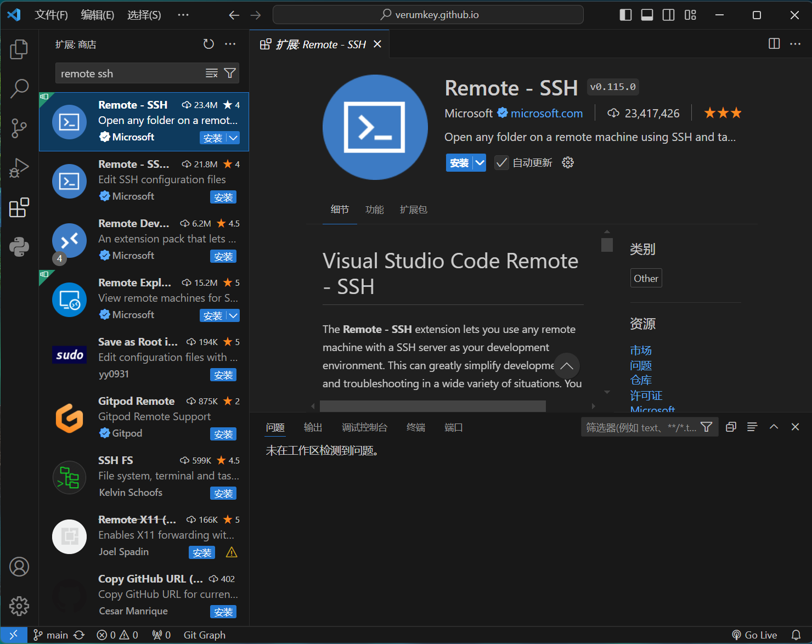Viewport: 812px width, 644px height.
Task: Open the Explorer view in activity bar
Action: [19, 49]
